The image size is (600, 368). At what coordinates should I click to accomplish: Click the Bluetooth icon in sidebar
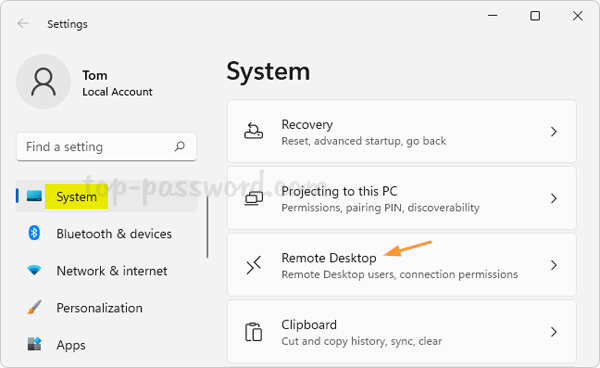coord(34,233)
